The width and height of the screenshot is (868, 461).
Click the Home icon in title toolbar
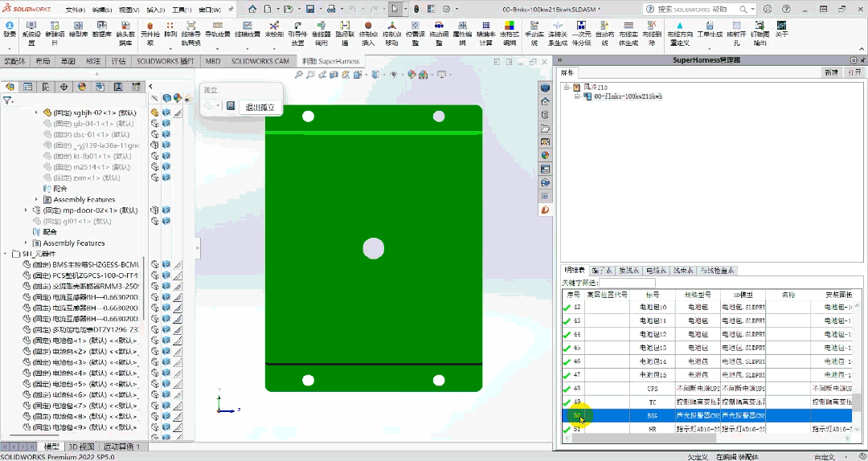click(252, 10)
